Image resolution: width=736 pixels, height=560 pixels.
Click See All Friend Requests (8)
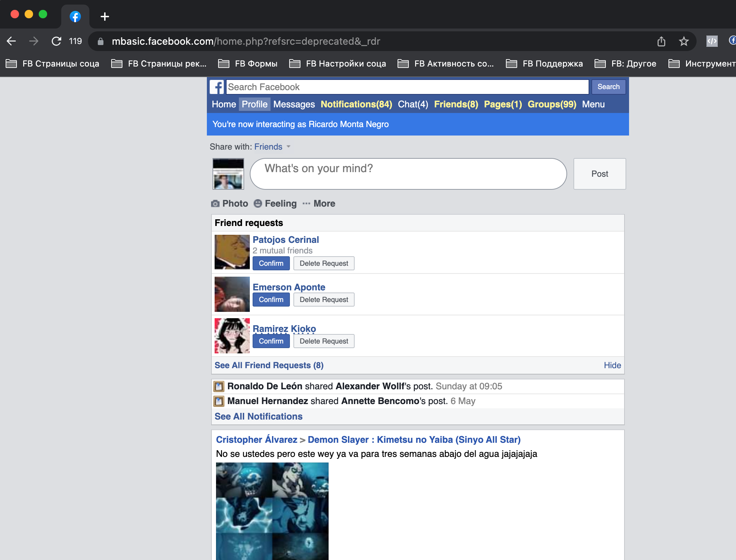[269, 365]
